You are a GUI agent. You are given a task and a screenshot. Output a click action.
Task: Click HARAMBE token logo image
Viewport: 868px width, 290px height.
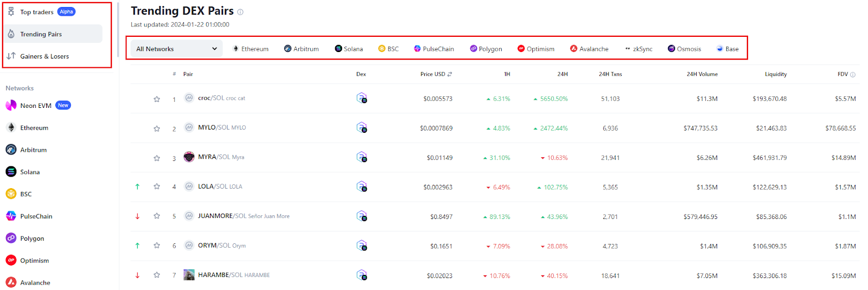click(x=189, y=275)
